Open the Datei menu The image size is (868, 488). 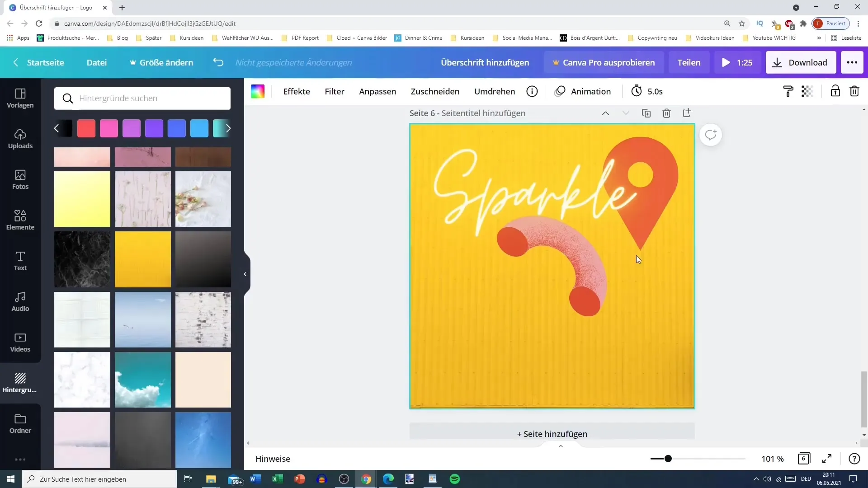97,62
